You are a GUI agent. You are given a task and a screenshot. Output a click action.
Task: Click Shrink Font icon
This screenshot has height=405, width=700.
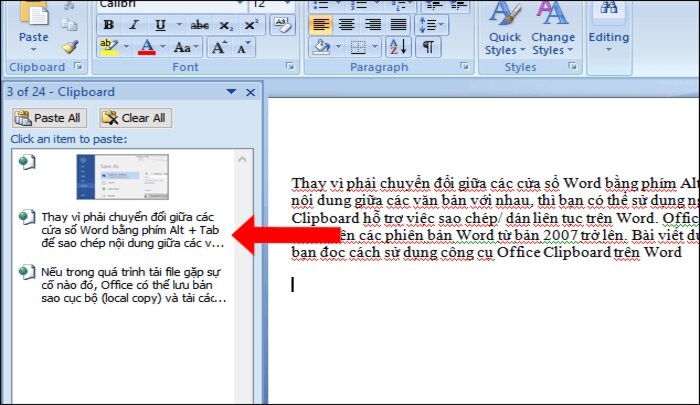coord(244,47)
